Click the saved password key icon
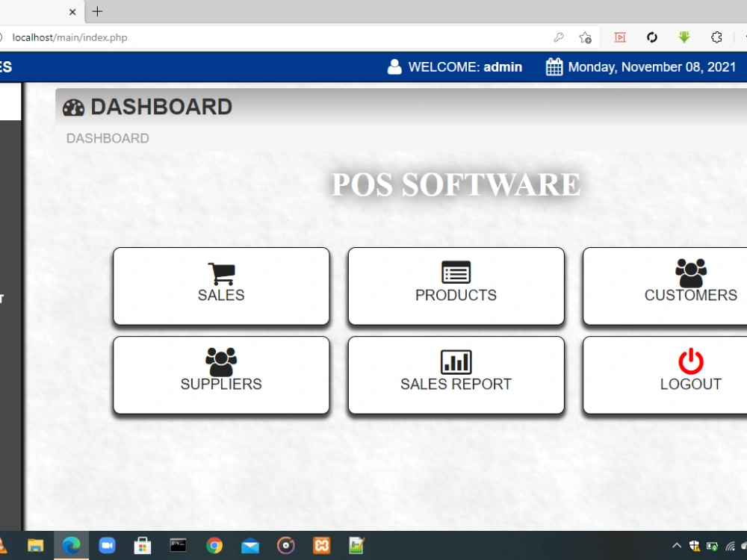This screenshot has height=560, width=747. tap(559, 37)
